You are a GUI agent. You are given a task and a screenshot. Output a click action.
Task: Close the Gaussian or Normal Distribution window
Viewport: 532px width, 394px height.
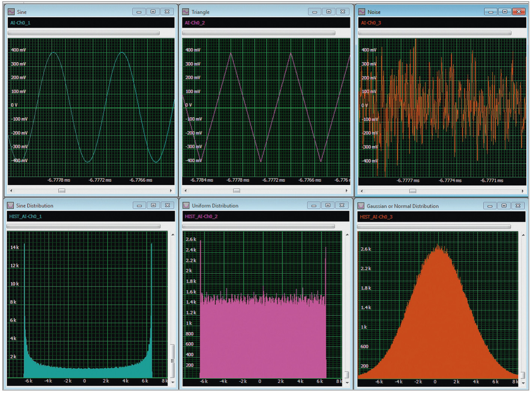[518, 206]
